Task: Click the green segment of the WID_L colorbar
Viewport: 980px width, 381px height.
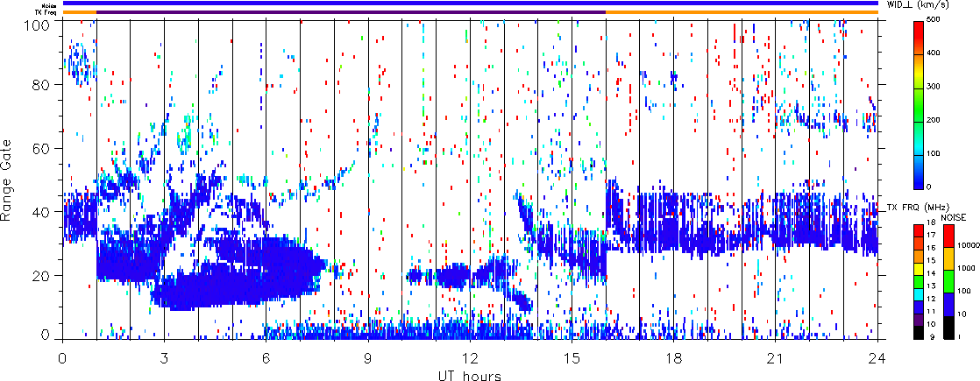Action: pyautogui.click(x=919, y=121)
